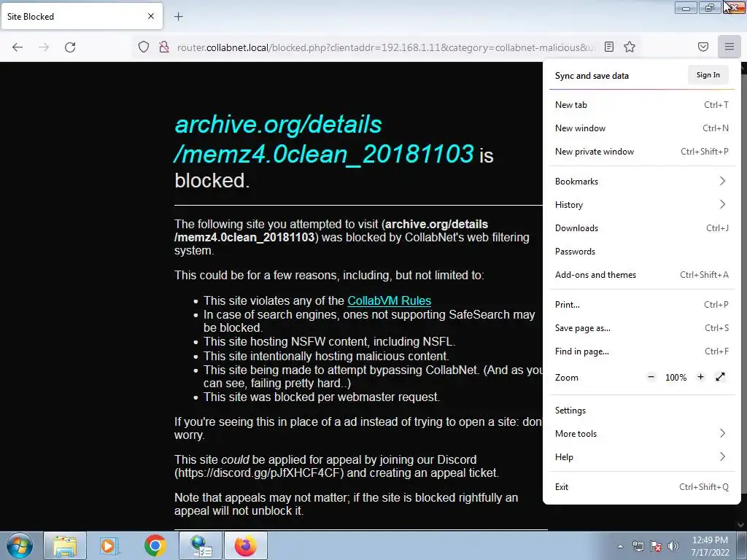Click the globe checklist taskbar program
747x560 pixels.
pyautogui.click(x=201, y=545)
